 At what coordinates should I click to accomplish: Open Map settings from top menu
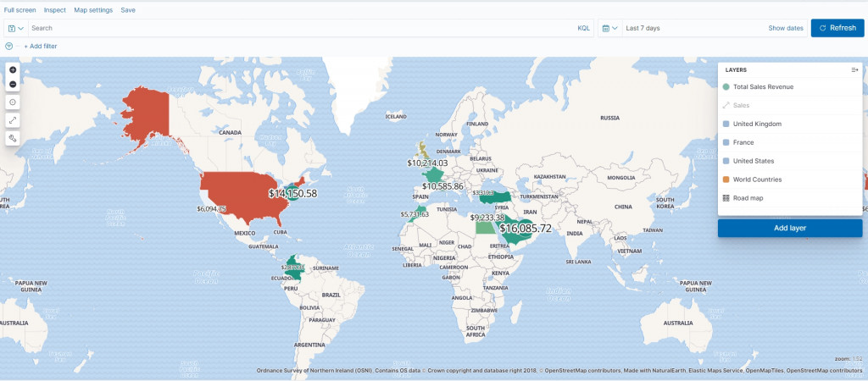coord(93,10)
